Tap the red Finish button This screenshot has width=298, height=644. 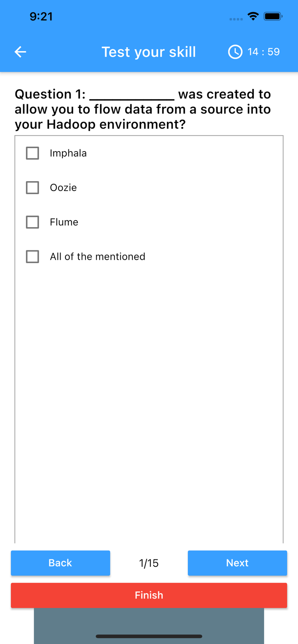[x=149, y=595]
